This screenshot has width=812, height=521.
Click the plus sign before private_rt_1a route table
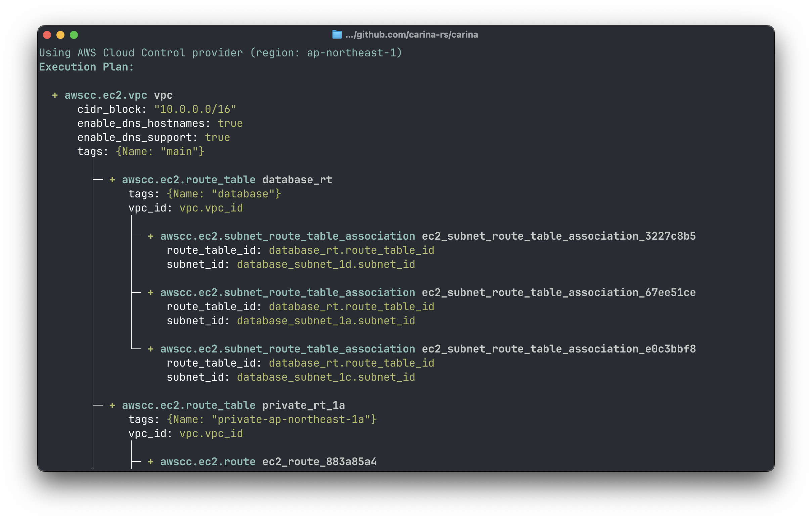112,405
